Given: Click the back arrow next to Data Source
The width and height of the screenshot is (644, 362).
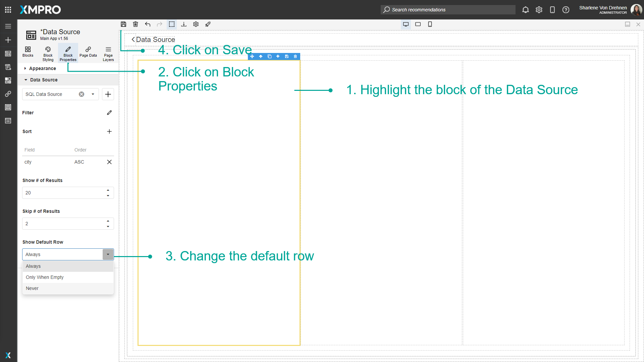Looking at the screenshot, I should 132,40.
